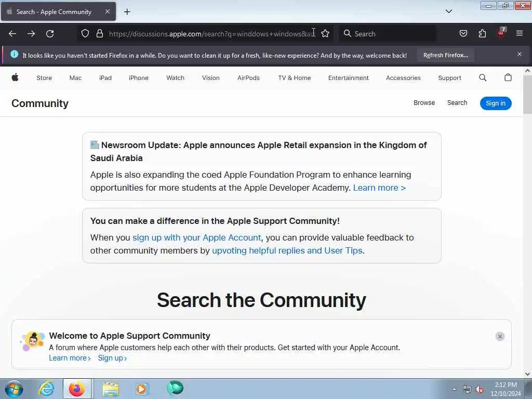Screen dimensions: 532x399
Task: Go forward with the Firefox forward arrow
Action: [x=31, y=34]
